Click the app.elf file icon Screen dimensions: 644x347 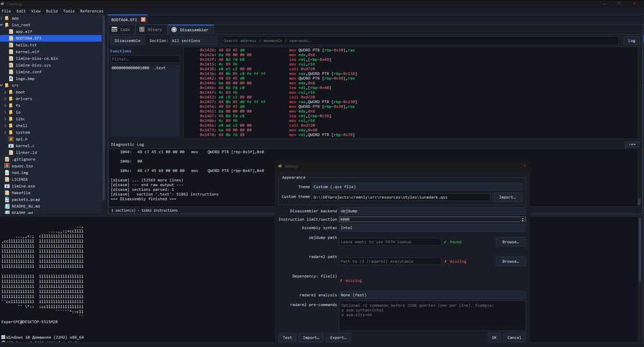click(11, 32)
